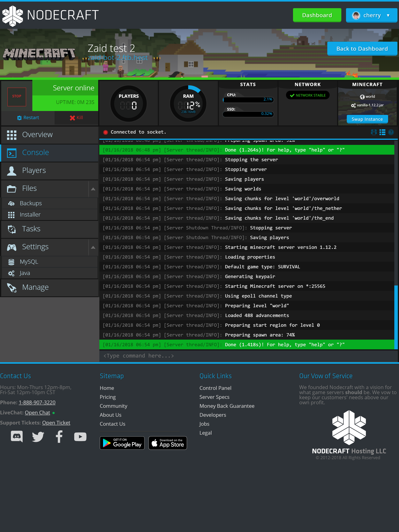Click Swap Instance button
Image resolution: width=399 pixels, height=532 pixels.
(x=367, y=119)
